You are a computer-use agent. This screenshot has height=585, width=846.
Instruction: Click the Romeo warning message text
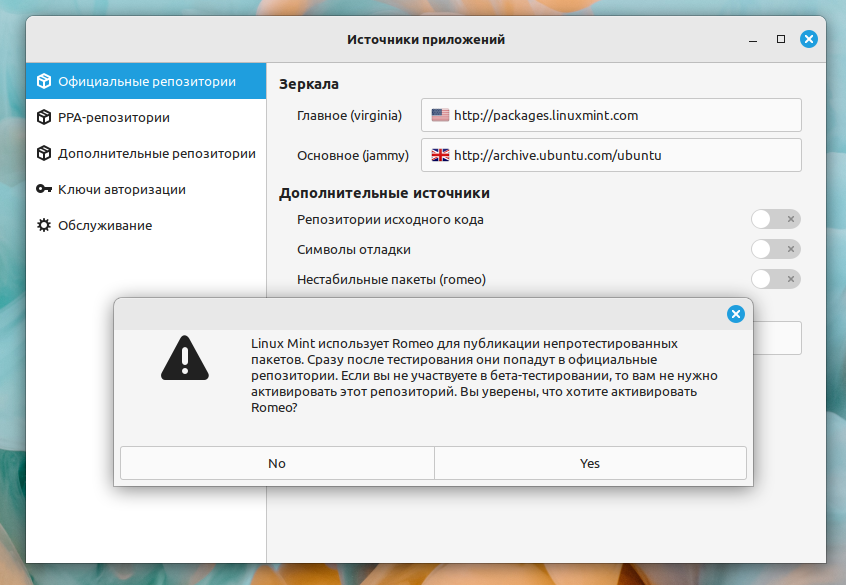(x=484, y=376)
